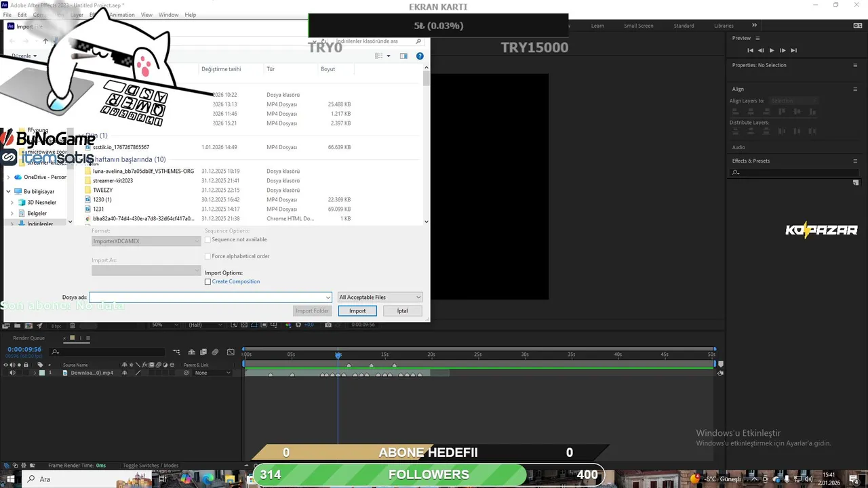This screenshot has width=868, height=488.
Task: Check the Create Composition checkbox
Action: pyautogui.click(x=208, y=281)
